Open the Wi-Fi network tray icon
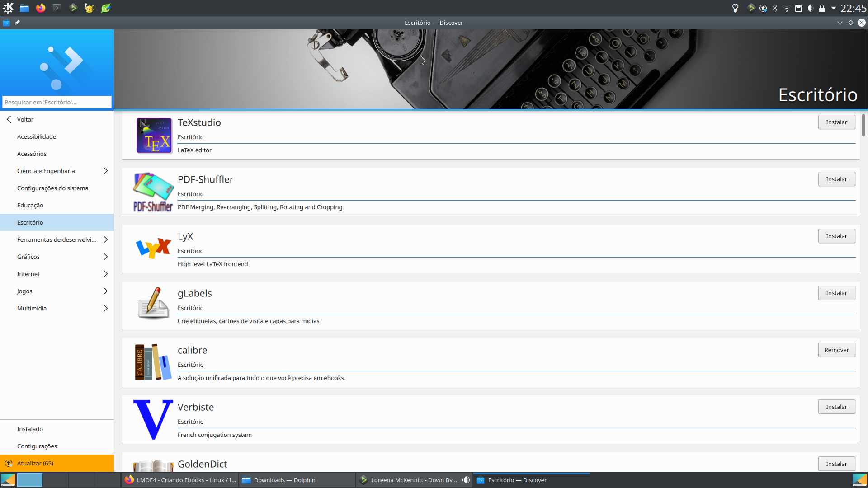This screenshot has height=488, width=868. pyautogui.click(x=787, y=8)
